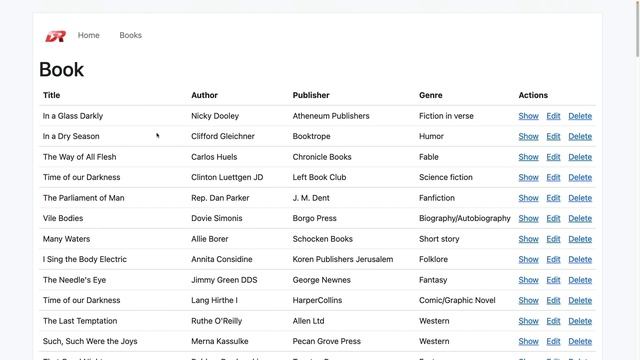Screen dimensions: 640x360
Task: Select the Author column header
Action: 204,95
